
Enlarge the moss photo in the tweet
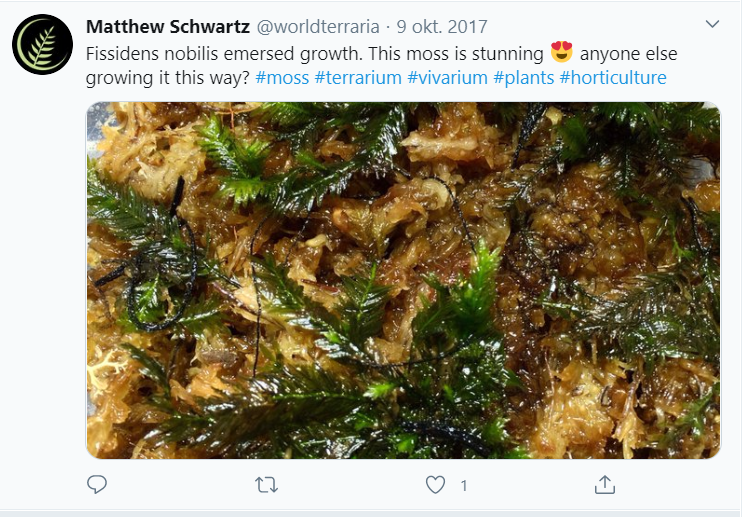pyautogui.click(x=403, y=280)
